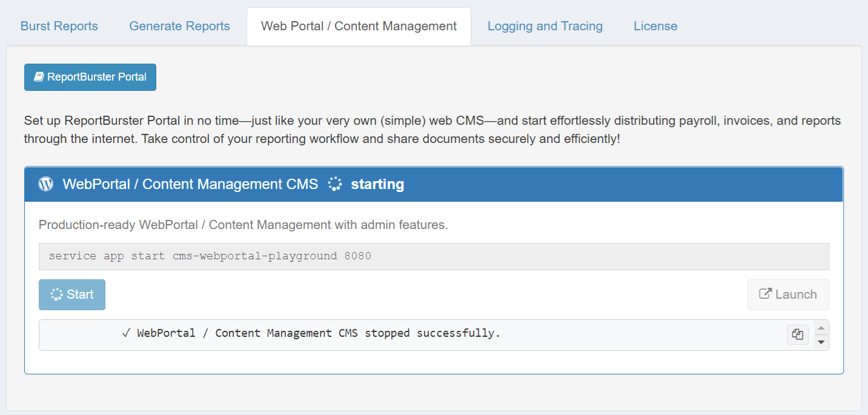Click the service app start command field
The height and width of the screenshot is (415, 868).
click(x=433, y=256)
